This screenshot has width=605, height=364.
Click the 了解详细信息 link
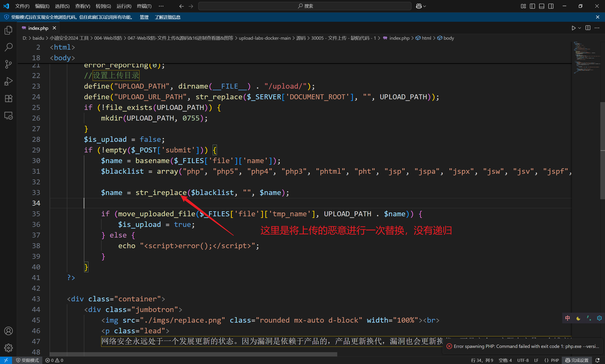pyautogui.click(x=168, y=17)
